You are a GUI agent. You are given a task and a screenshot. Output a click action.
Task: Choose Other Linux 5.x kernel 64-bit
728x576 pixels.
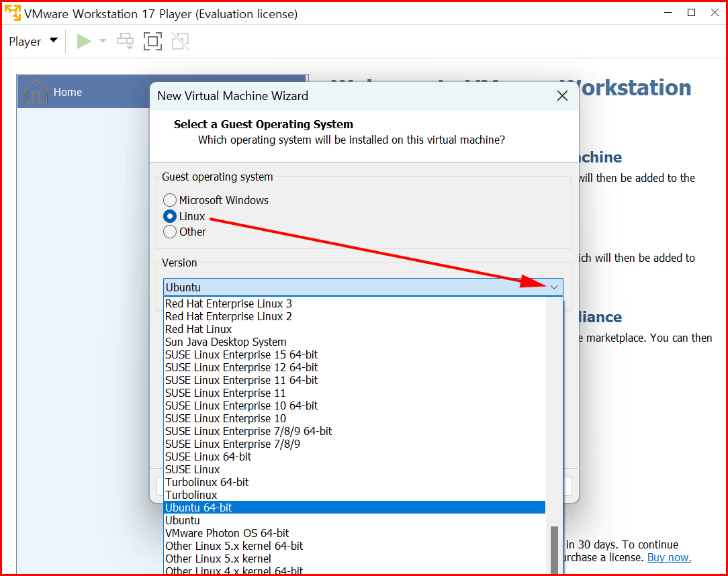coord(355,546)
